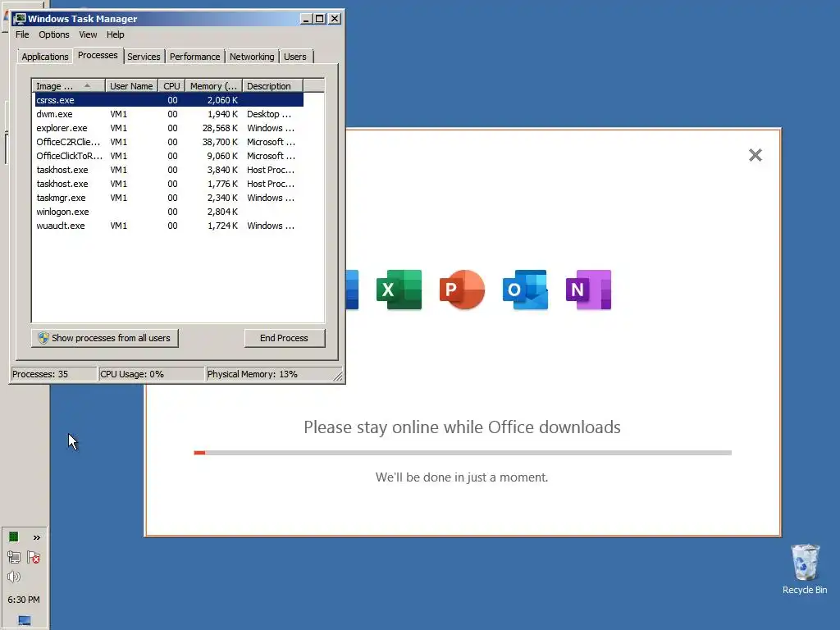Select the taskmgr.exe process row
The height and width of the screenshot is (630, 840).
coord(169,198)
